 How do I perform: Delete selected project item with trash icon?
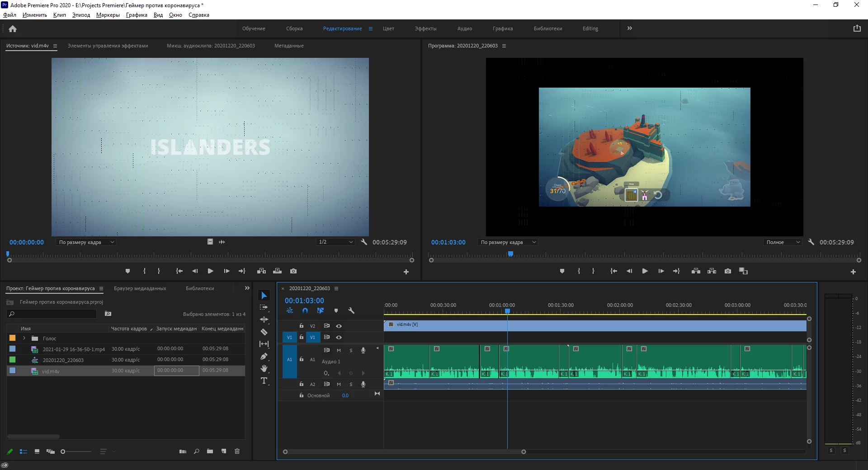click(x=237, y=451)
